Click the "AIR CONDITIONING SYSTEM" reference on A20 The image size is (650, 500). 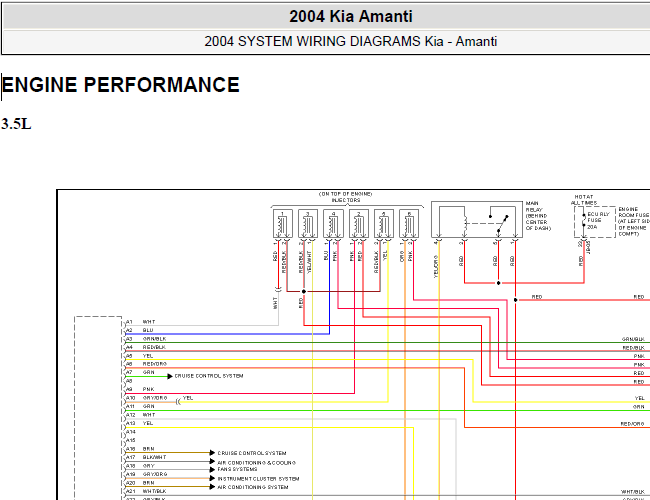point(253,487)
